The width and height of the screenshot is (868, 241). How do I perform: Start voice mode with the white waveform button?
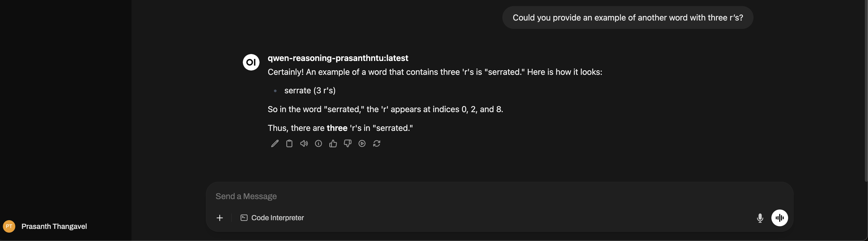pyautogui.click(x=779, y=218)
